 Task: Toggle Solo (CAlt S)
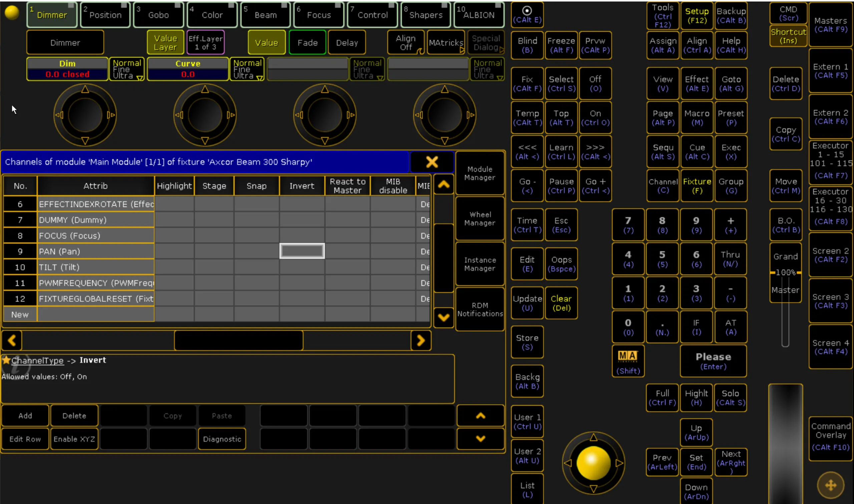point(730,398)
